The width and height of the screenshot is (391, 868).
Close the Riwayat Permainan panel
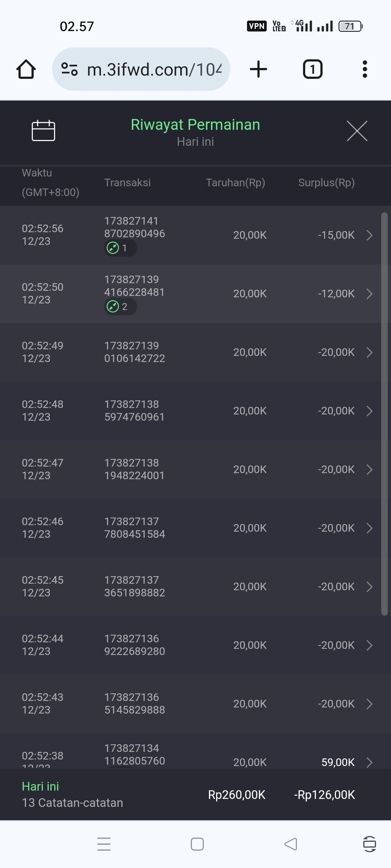coord(357,131)
